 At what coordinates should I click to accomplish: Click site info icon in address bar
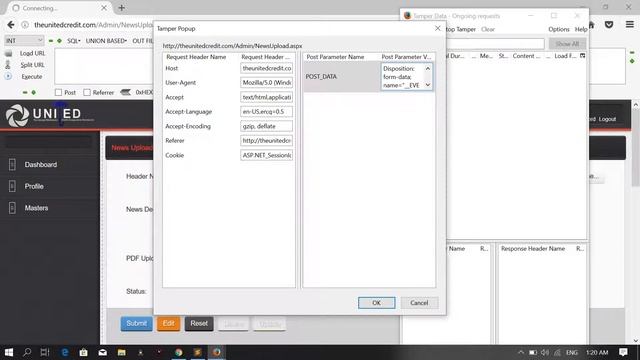[25, 25]
